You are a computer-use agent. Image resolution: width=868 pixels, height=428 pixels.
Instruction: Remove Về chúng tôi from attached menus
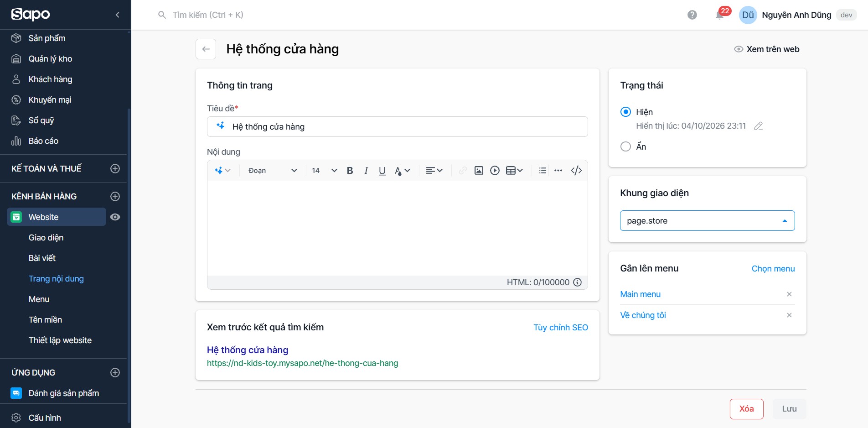tap(789, 315)
